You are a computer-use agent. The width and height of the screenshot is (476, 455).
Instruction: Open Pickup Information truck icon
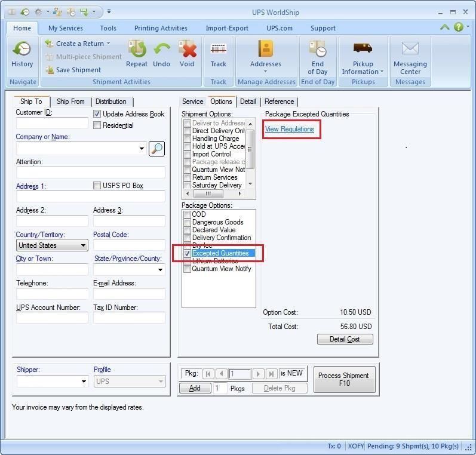[x=363, y=48]
